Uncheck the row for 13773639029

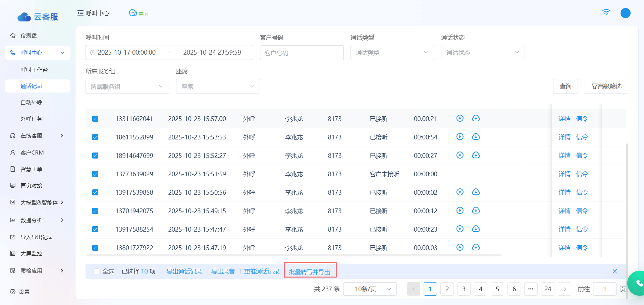click(95, 174)
